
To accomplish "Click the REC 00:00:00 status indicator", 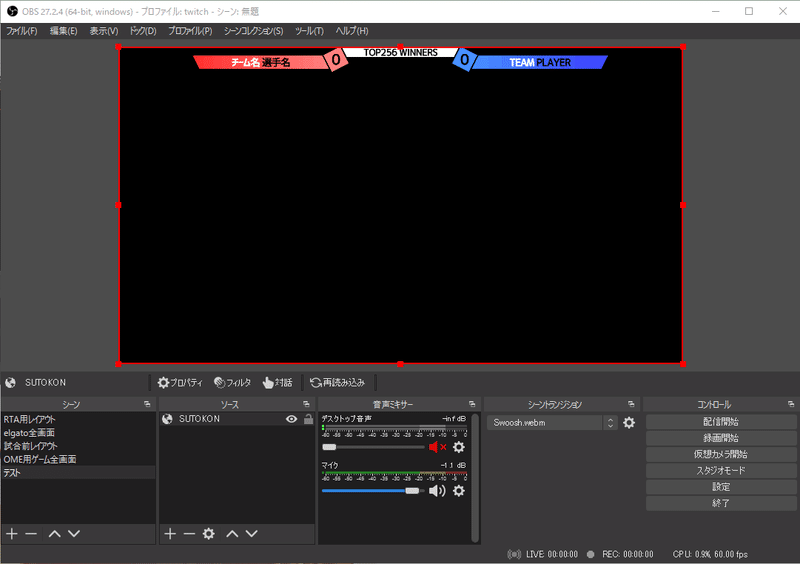I will point(620,554).
